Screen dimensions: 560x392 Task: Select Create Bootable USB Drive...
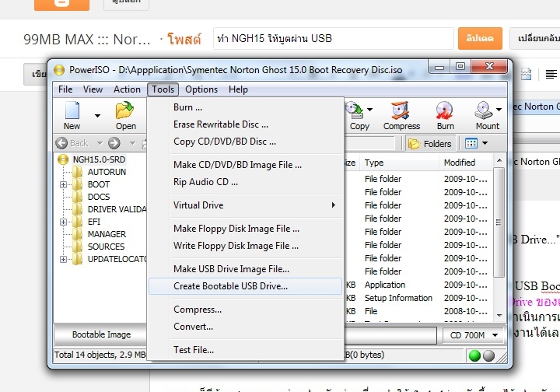click(245, 286)
